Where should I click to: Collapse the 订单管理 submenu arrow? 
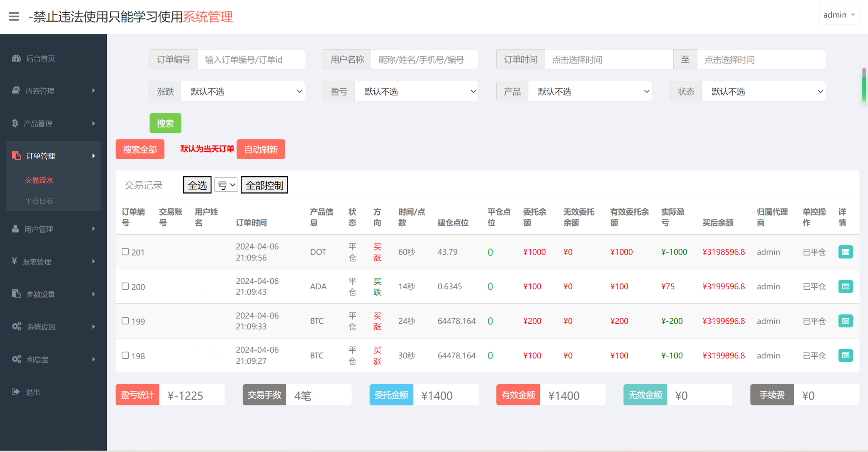94,156
